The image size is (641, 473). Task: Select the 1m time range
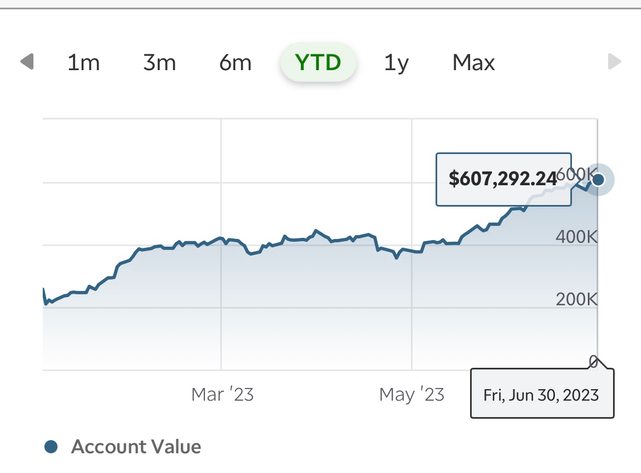click(x=83, y=63)
